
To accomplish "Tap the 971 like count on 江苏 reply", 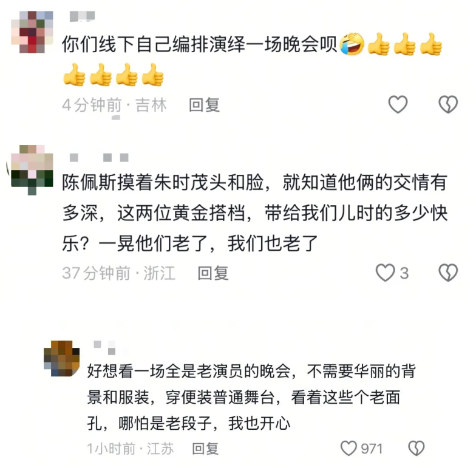I will [372, 449].
